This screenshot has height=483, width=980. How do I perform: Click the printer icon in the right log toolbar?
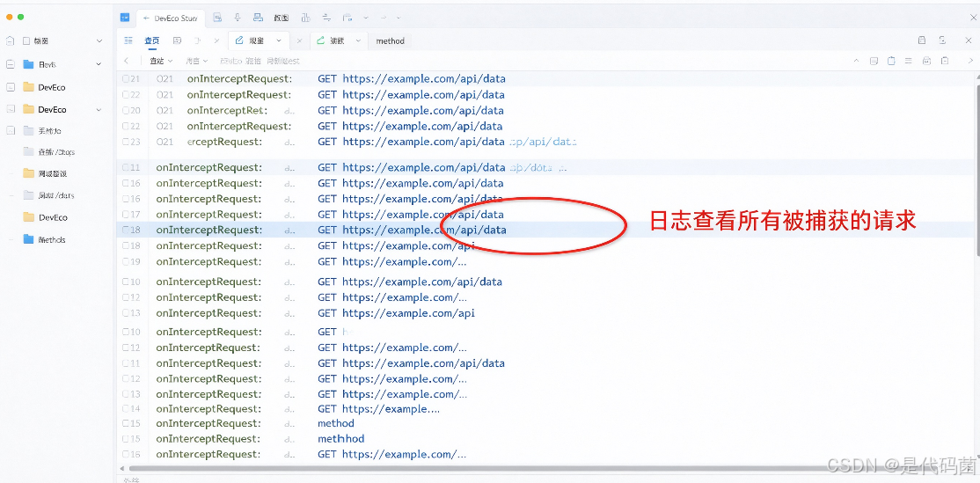[927, 61]
